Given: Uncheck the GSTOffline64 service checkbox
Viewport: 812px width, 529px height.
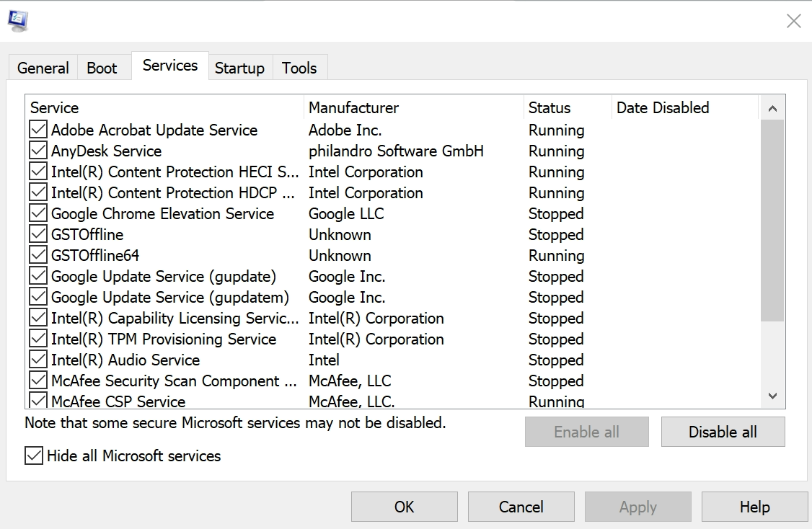Looking at the screenshot, I should click(37, 254).
